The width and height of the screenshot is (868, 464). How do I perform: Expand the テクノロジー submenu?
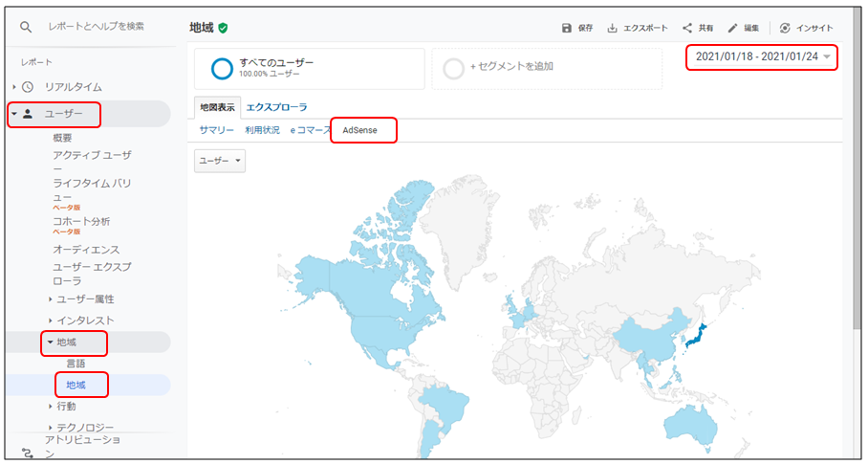51,428
